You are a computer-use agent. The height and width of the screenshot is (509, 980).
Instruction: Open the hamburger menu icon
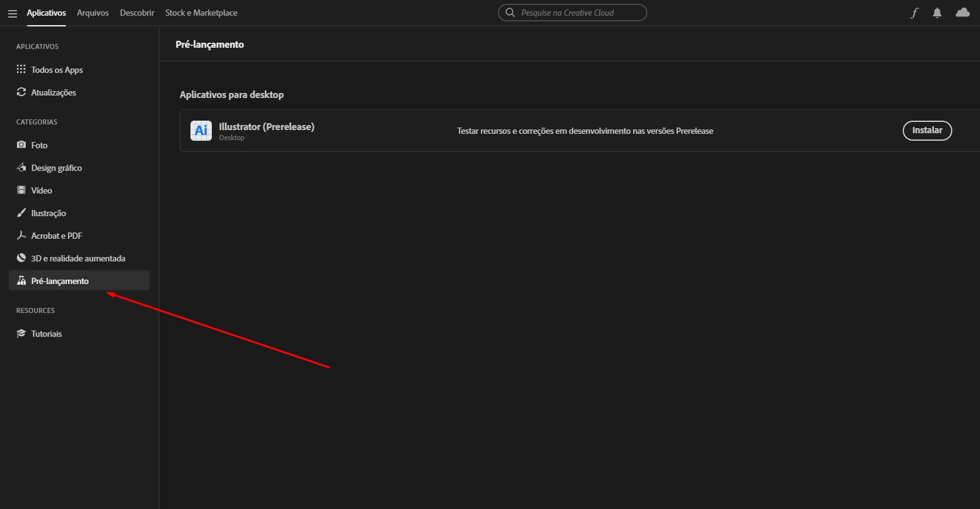tap(12, 13)
